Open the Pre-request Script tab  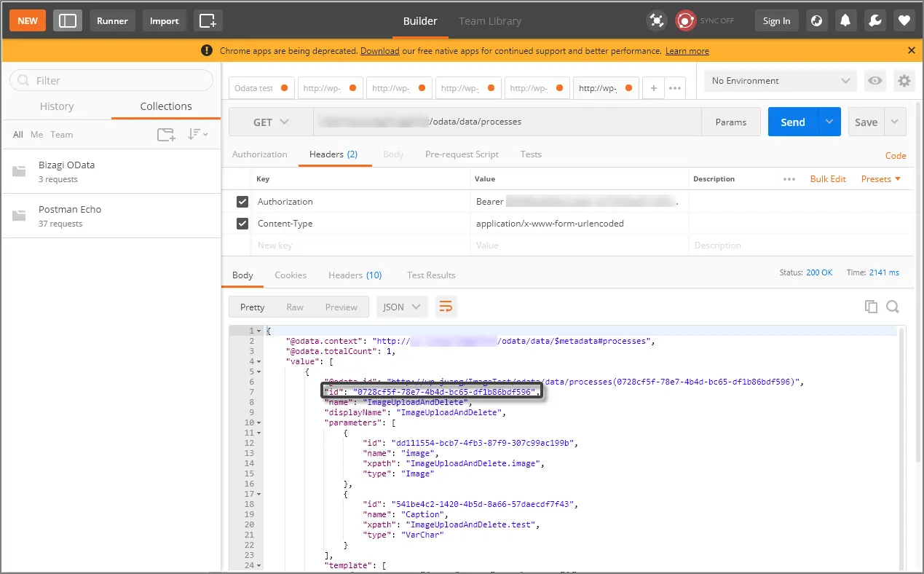(462, 154)
